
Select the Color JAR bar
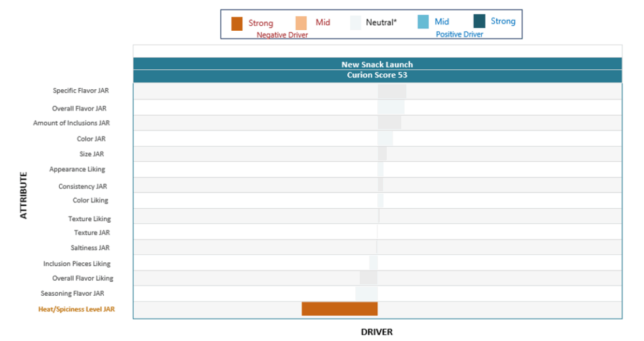386,138
